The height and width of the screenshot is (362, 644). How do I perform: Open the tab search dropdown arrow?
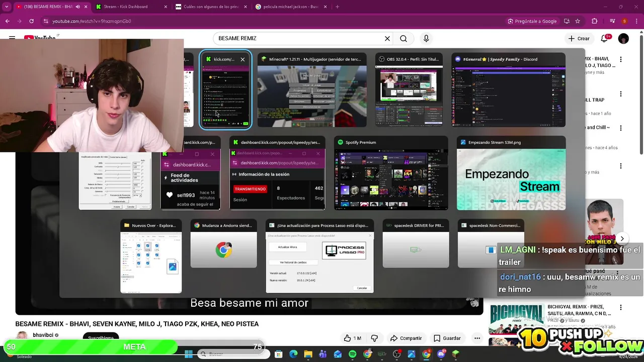pos(7,7)
